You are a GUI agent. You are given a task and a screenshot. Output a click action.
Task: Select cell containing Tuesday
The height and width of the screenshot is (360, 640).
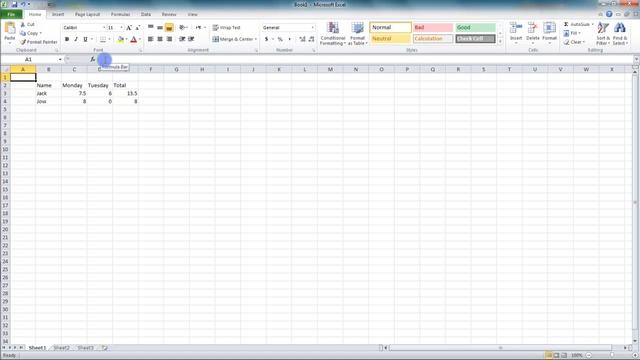coord(100,85)
